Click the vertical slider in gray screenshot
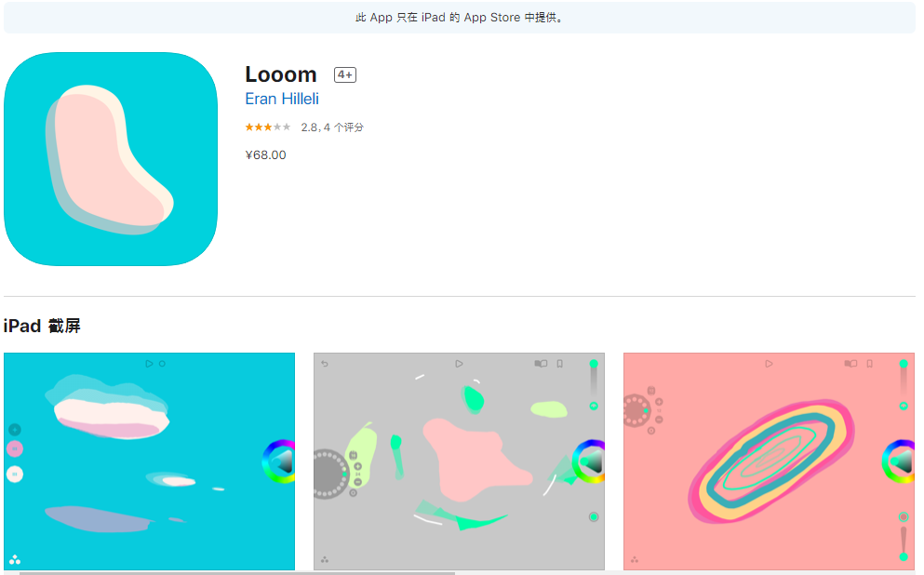Screen dimensions: 924x575 [594, 384]
